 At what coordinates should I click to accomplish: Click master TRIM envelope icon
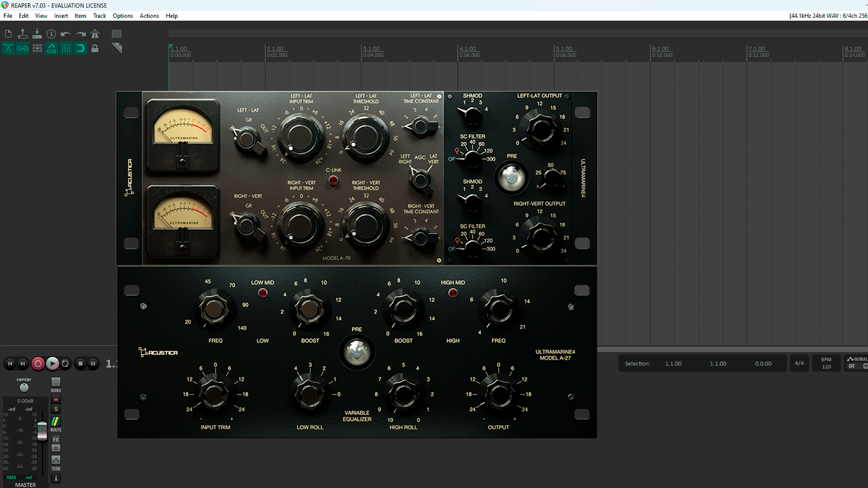[56, 460]
